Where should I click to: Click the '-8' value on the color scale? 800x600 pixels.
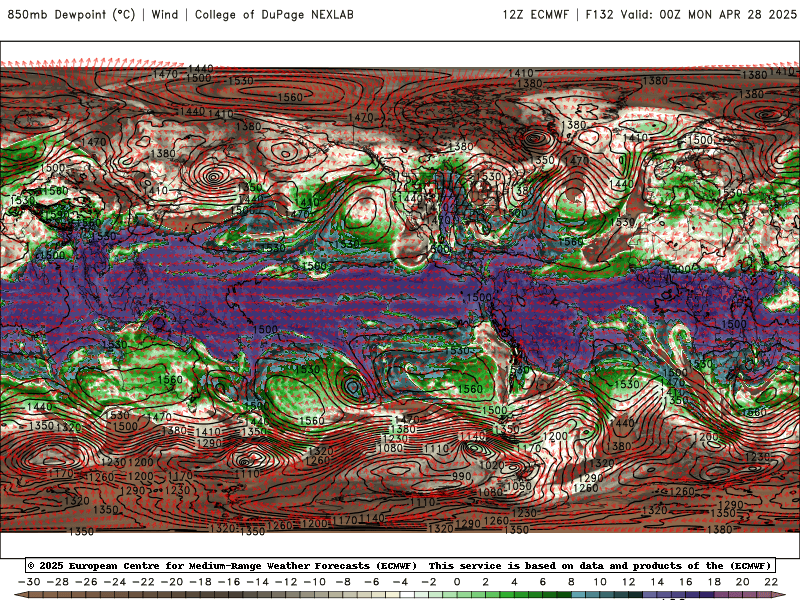click(343, 582)
